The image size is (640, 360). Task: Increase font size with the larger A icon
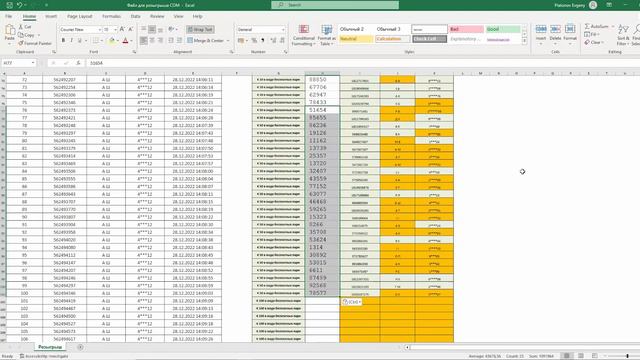tap(122, 29)
